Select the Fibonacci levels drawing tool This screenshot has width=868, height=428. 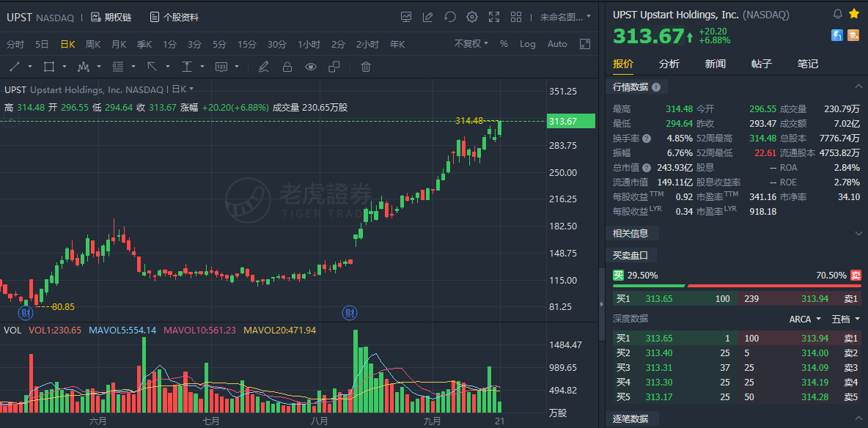[x=117, y=67]
